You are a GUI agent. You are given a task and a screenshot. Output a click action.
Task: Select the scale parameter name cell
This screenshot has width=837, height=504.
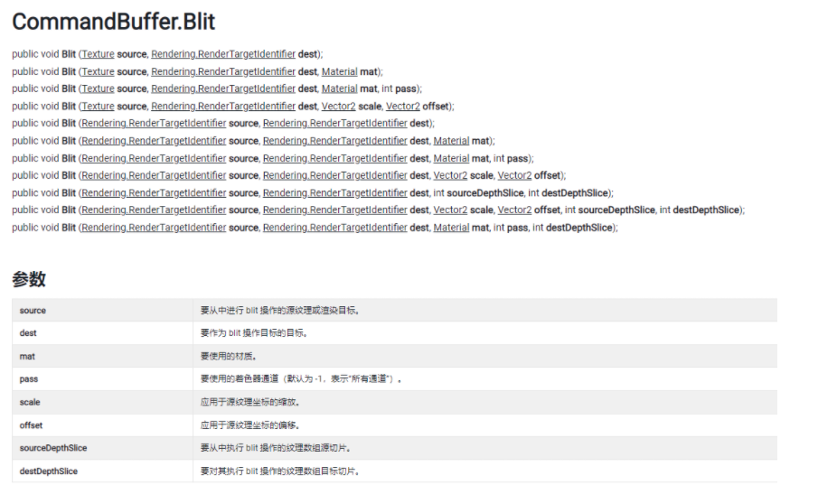tap(102, 402)
